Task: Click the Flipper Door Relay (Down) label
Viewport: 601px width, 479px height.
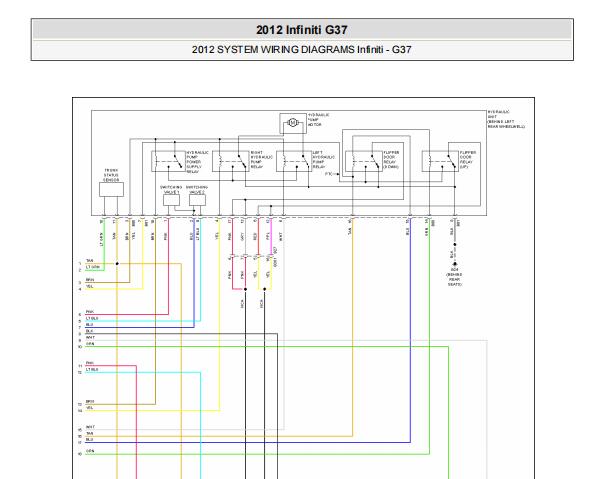Action: 391,159
